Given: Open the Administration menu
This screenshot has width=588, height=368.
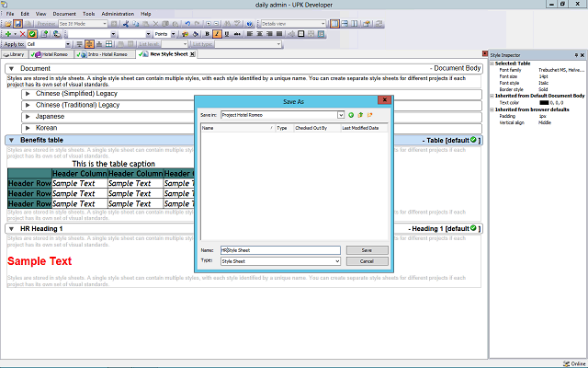Looking at the screenshot, I should pos(117,14).
